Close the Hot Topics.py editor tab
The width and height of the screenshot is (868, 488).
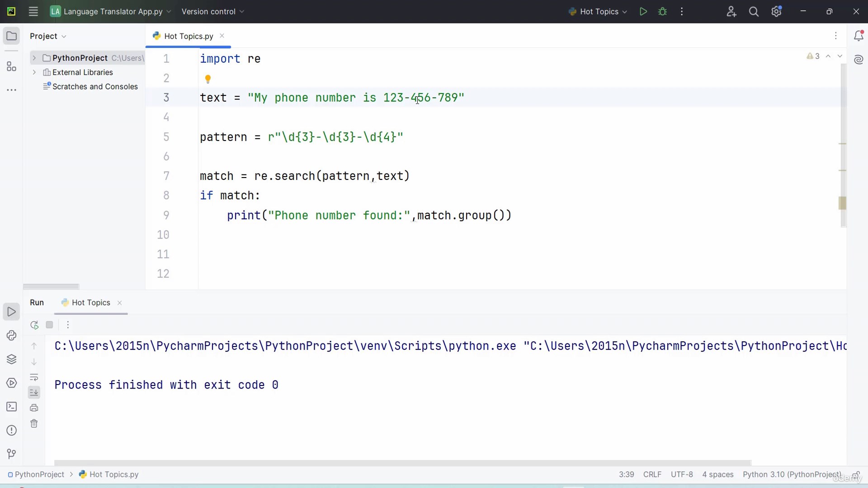click(222, 36)
